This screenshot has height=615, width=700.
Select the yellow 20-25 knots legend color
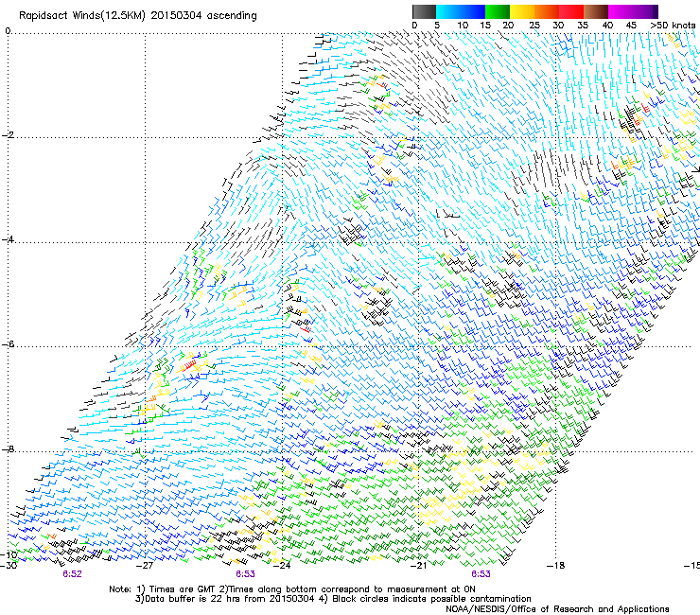522,11
